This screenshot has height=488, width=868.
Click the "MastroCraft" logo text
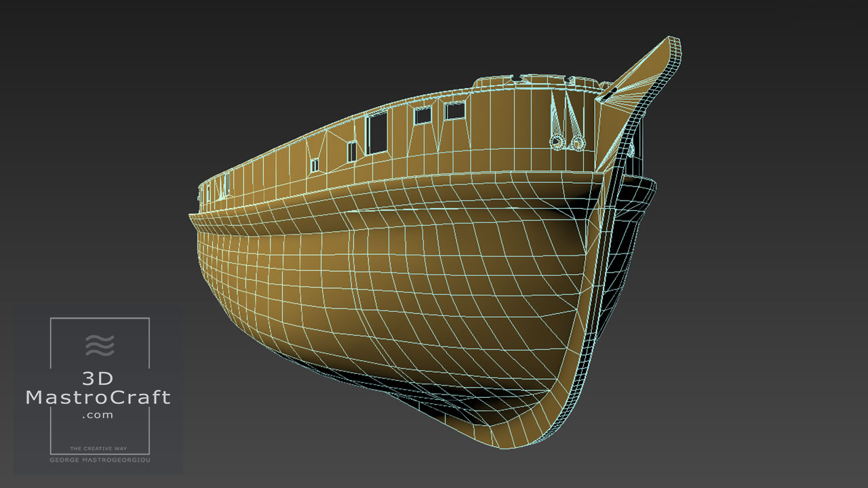pyautogui.click(x=98, y=397)
